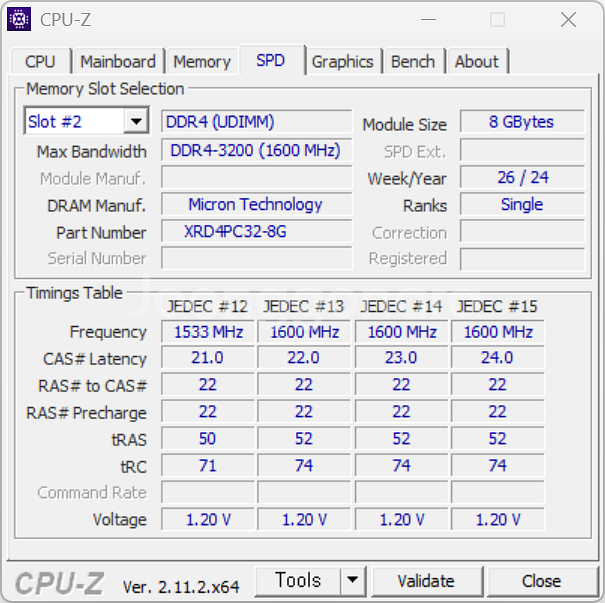
Task: Click the Tools button
Action: point(298,580)
